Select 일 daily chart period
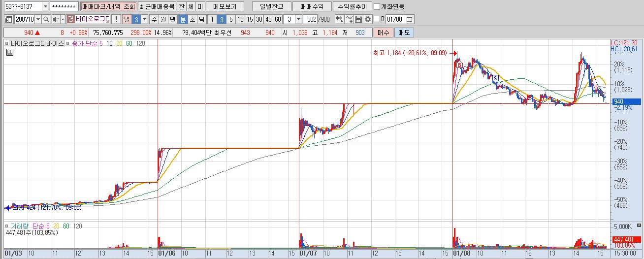The width and height of the screenshot is (644, 259). click(127, 19)
